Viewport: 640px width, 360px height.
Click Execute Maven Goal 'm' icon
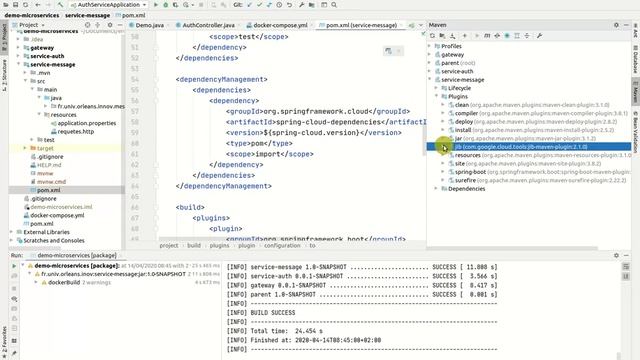[x=487, y=36]
